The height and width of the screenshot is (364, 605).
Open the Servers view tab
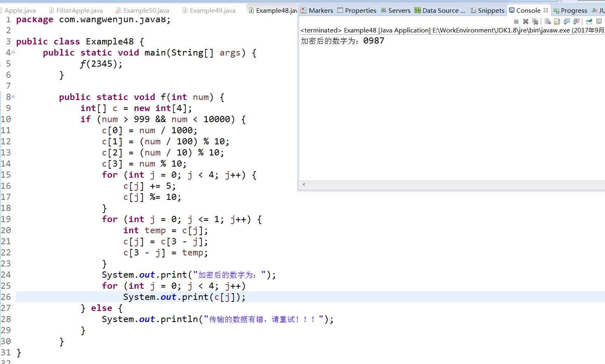pos(395,10)
